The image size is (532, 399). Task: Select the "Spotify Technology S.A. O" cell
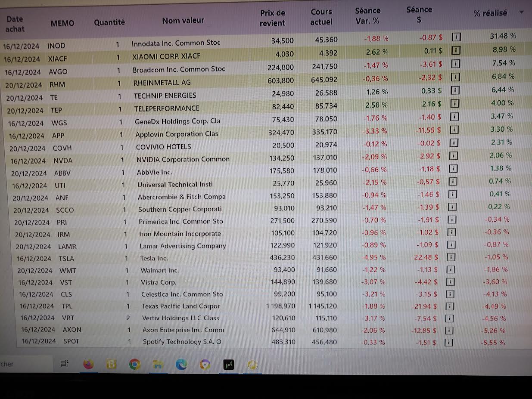click(x=182, y=342)
